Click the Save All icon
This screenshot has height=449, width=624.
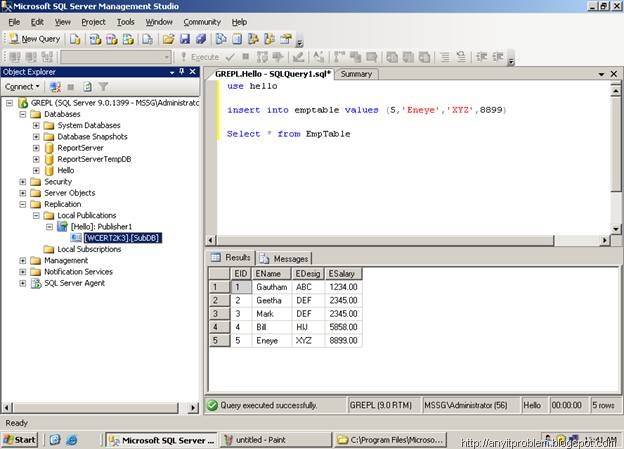coord(201,39)
